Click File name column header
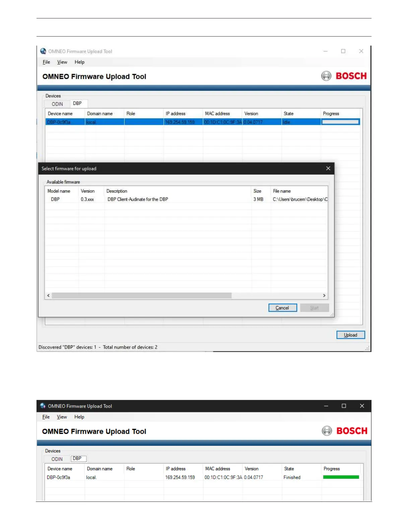Image resolution: width=399 pixels, height=532 pixels. 282,191
